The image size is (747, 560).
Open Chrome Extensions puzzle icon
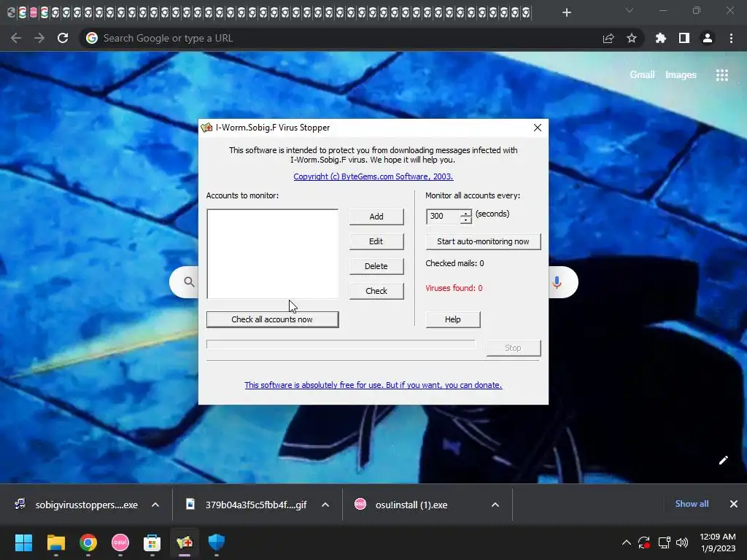(x=660, y=38)
